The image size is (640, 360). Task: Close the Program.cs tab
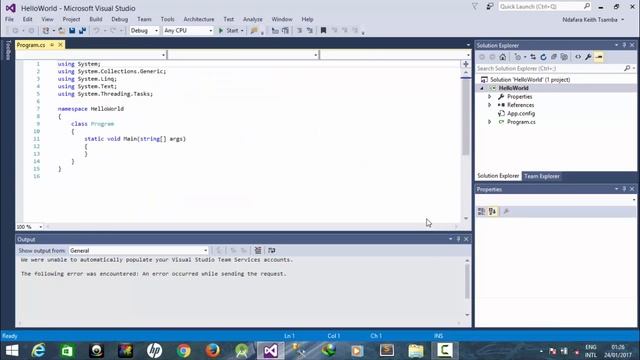click(x=60, y=44)
